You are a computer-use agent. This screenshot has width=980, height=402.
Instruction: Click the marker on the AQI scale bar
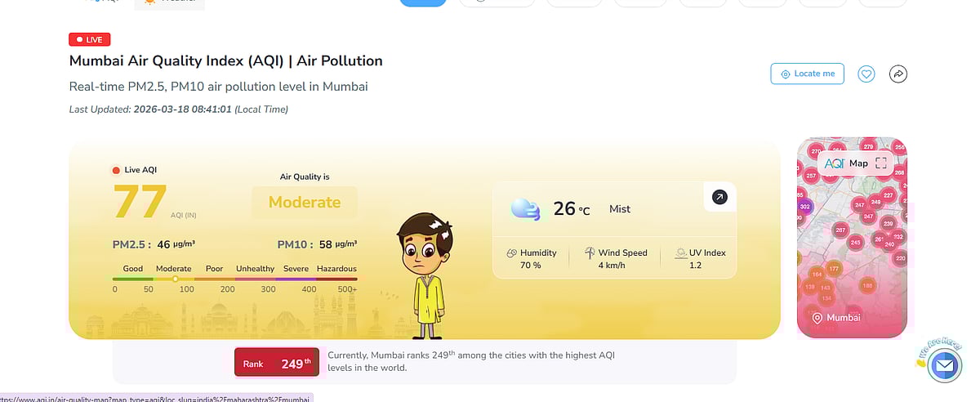[x=175, y=279]
